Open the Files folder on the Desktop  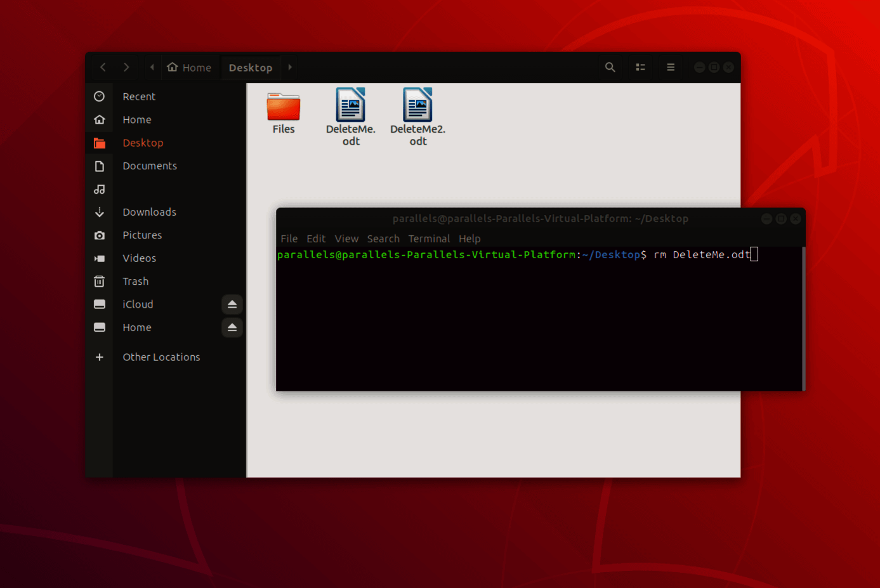(283, 107)
